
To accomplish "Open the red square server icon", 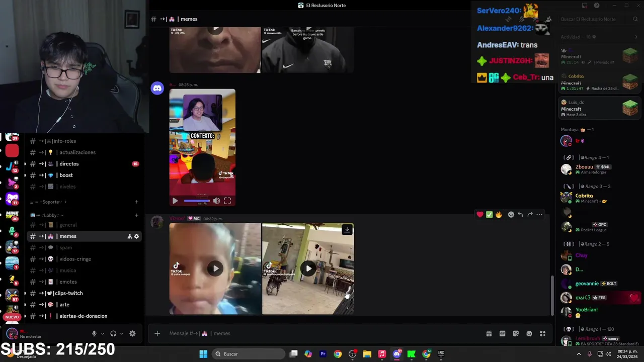I will pyautogui.click(x=12, y=150).
